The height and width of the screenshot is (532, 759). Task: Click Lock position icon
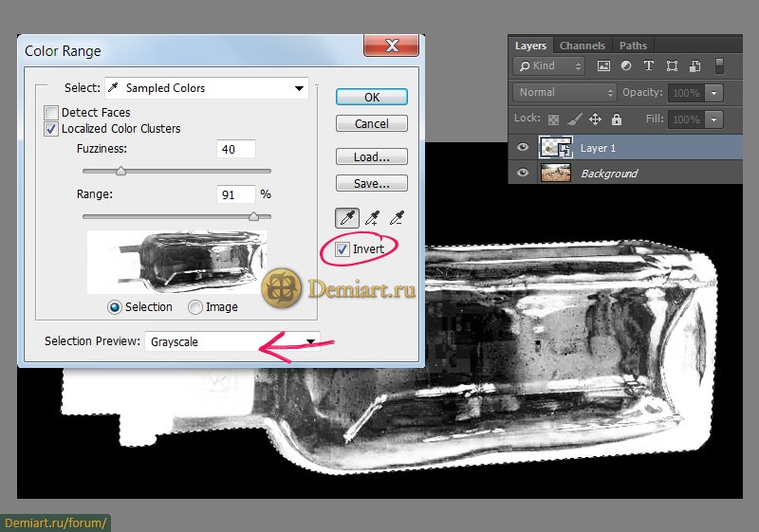point(596,119)
